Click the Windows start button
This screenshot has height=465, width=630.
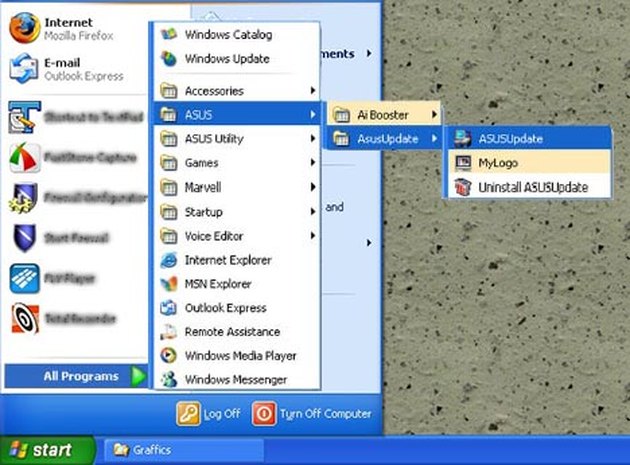tap(47, 450)
